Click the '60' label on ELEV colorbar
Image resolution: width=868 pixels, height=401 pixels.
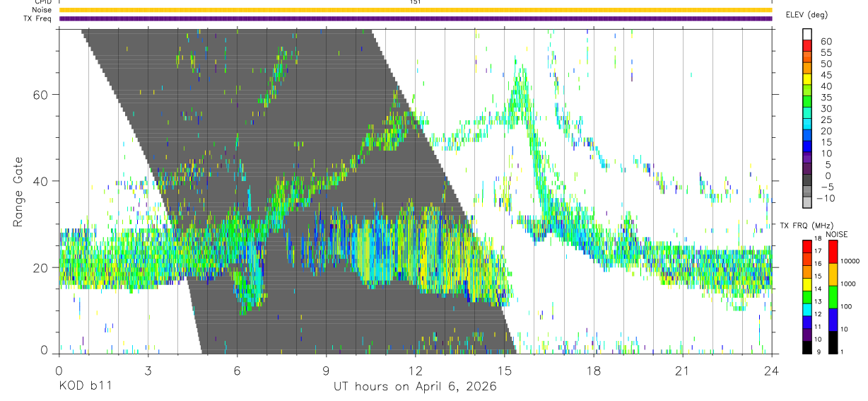(826, 41)
